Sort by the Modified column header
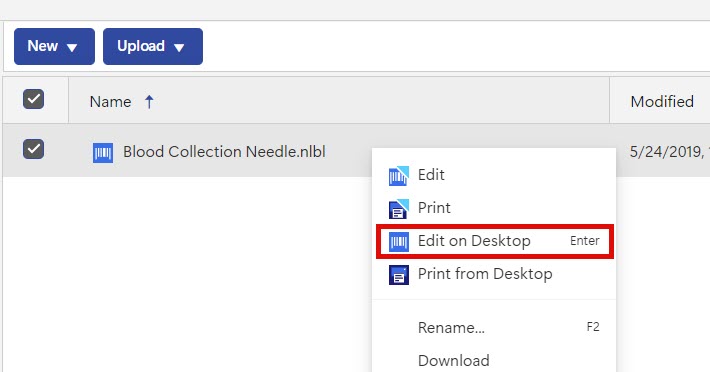This screenshot has width=710, height=372. [x=662, y=101]
